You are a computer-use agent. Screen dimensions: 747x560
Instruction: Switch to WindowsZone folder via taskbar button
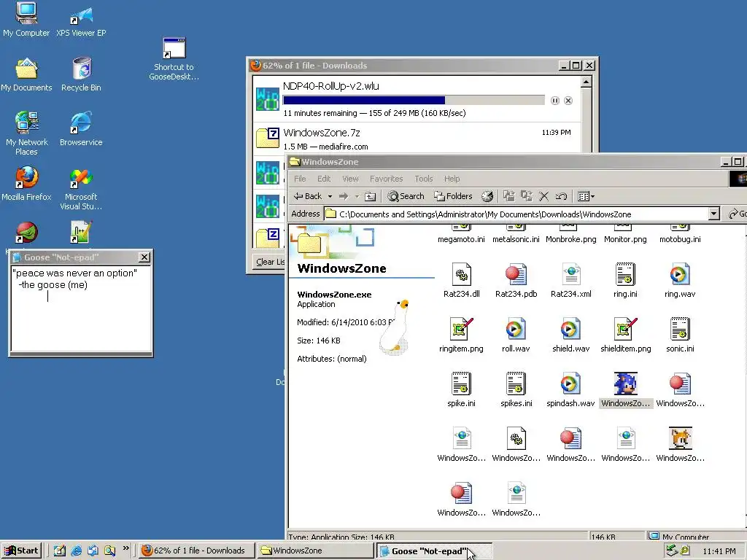pyautogui.click(x=315, y=551)
